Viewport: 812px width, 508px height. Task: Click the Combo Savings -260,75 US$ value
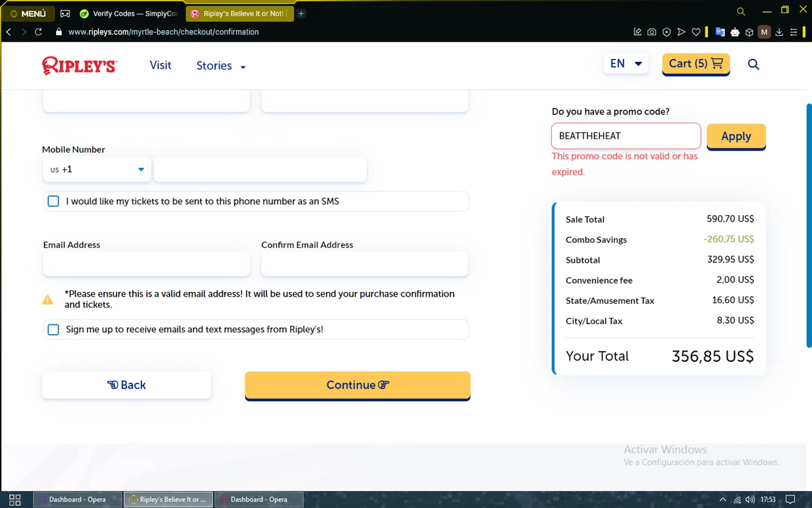click(729, 239)
